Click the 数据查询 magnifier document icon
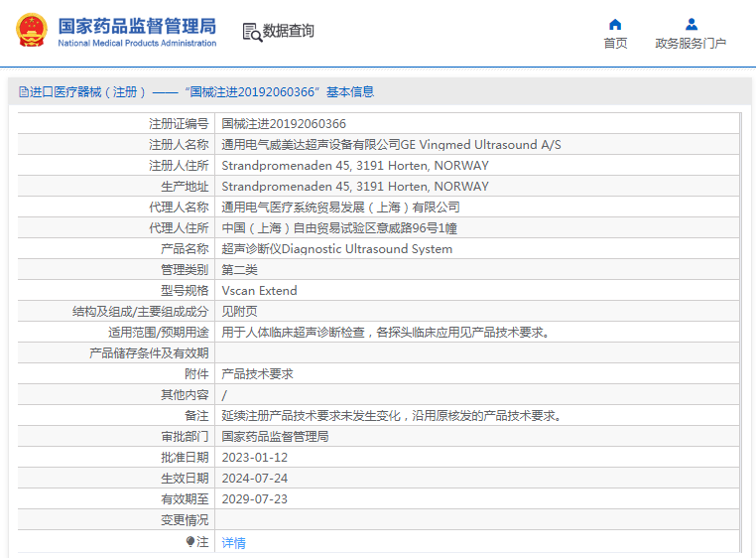 [252, 32]
